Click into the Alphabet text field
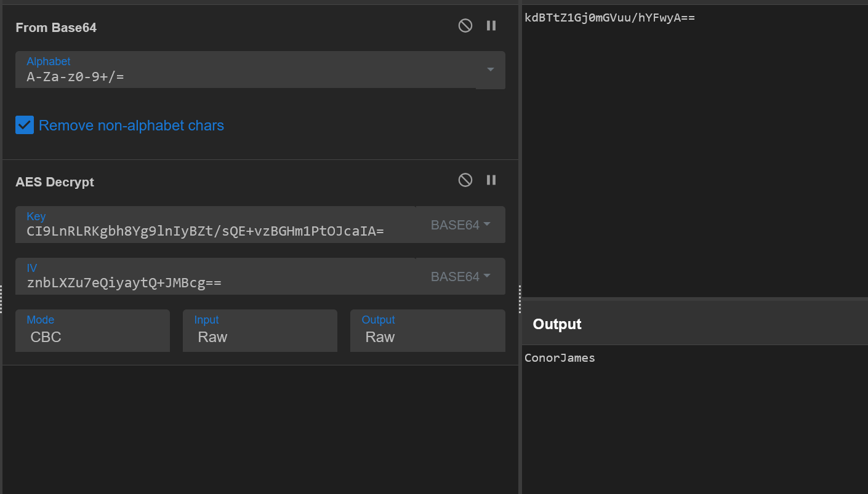Image resolution: width=868 pixels, height=494 pixels. (x=246, y=77)
